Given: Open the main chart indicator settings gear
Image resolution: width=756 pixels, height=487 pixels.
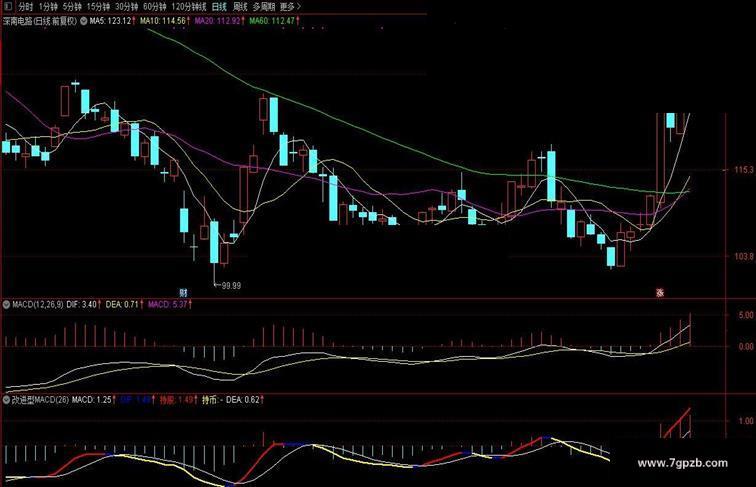Looking at the screenshot, I should (x=83, y=21).
